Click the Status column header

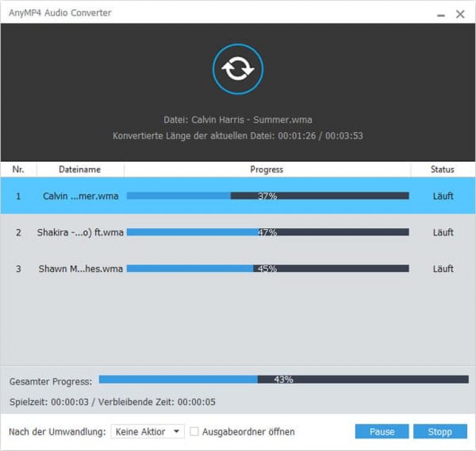[x=443, y=169]
